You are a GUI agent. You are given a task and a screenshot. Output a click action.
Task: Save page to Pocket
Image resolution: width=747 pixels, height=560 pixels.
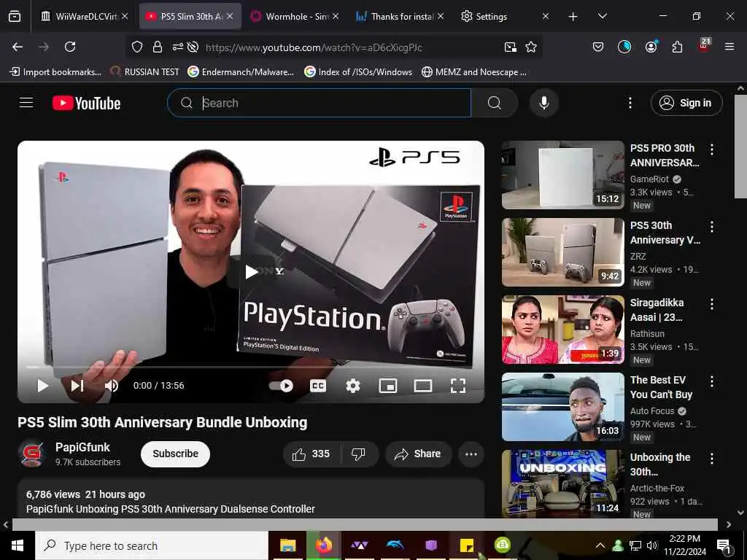coord(598,47)
